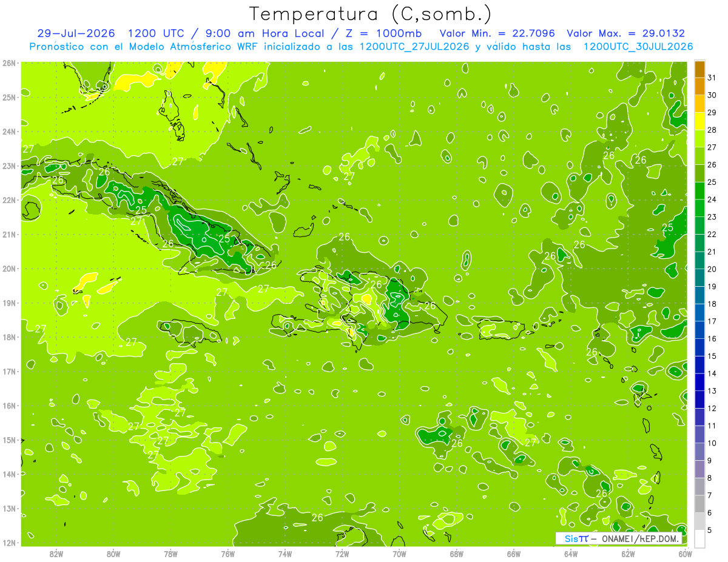The height and width of the screenshot is (562, 728).
Task: Click the "18N" latitude axis label
Action: [x=9, y=337]
